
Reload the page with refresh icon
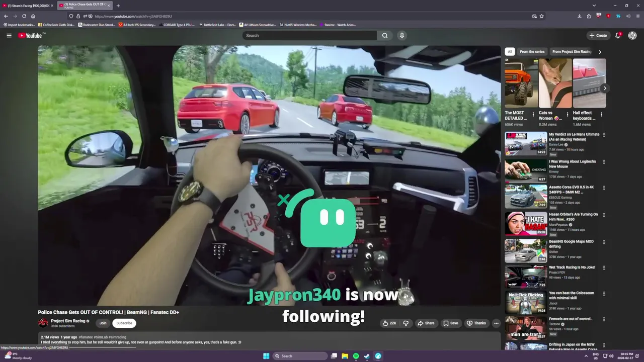pos(24,16)
